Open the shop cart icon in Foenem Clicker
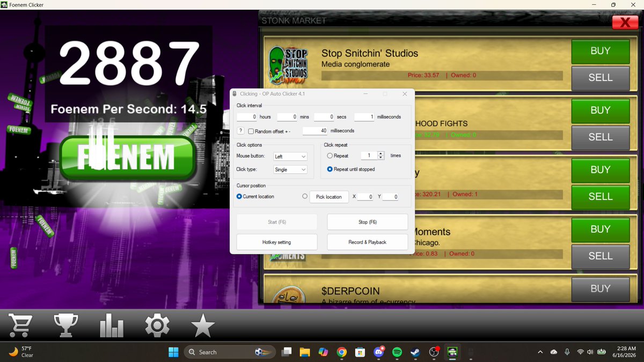This screenshot has height=362, width=644. tap(20, 325)
